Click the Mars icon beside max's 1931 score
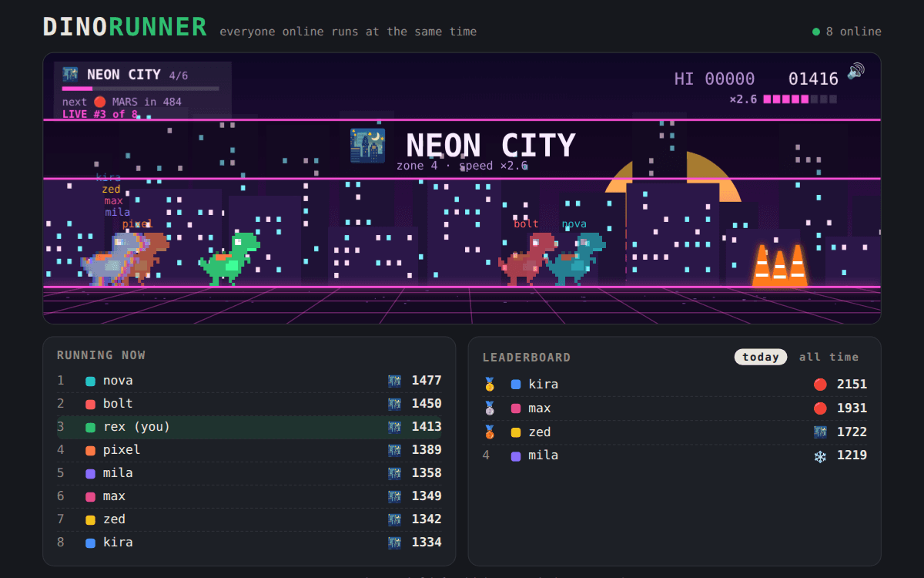Screen dimensions: 924x578 point(820,408)
